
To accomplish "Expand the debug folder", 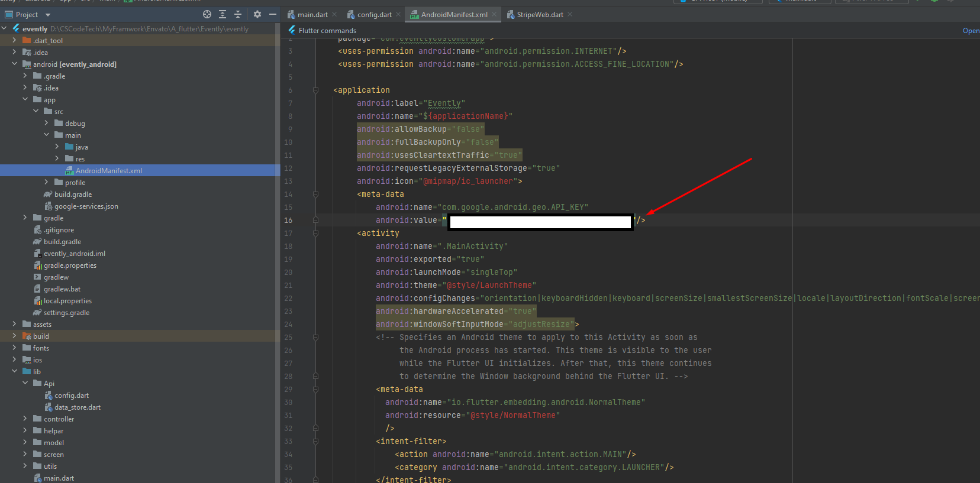I will (46, 123).
